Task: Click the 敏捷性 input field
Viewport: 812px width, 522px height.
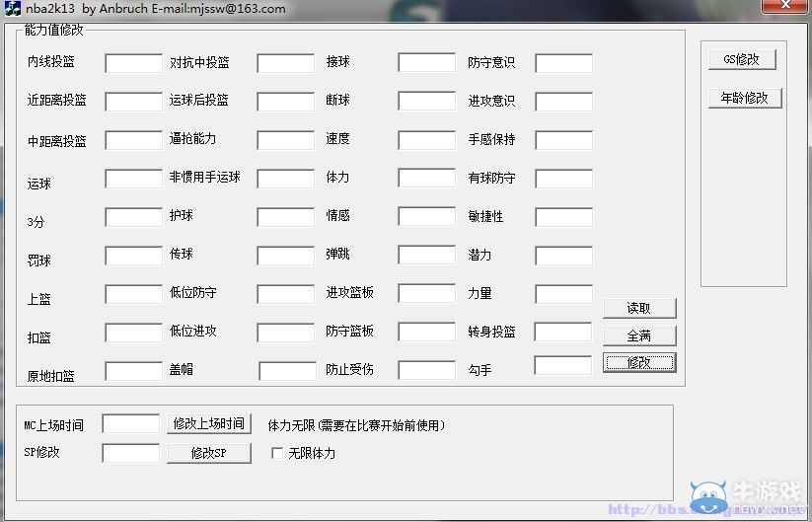Action: pyautogui.click(x=564, y=217)
